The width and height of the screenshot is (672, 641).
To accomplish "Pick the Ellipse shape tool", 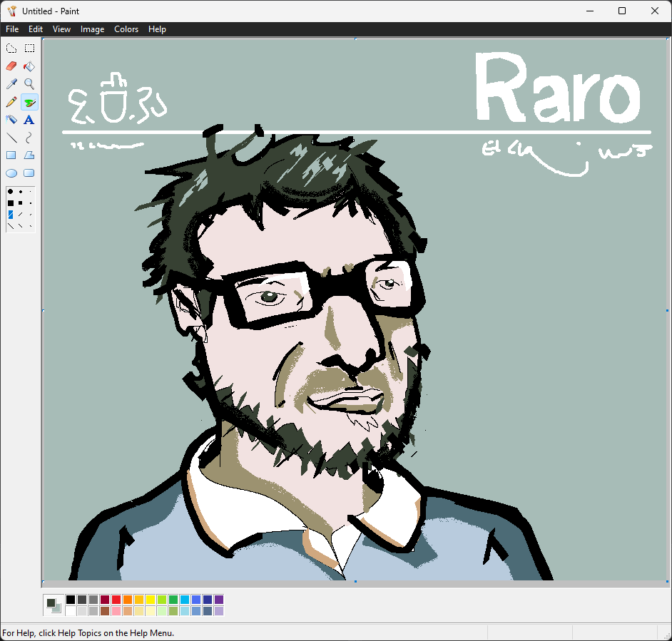I will pyautogui.click(x=11, y=173).
